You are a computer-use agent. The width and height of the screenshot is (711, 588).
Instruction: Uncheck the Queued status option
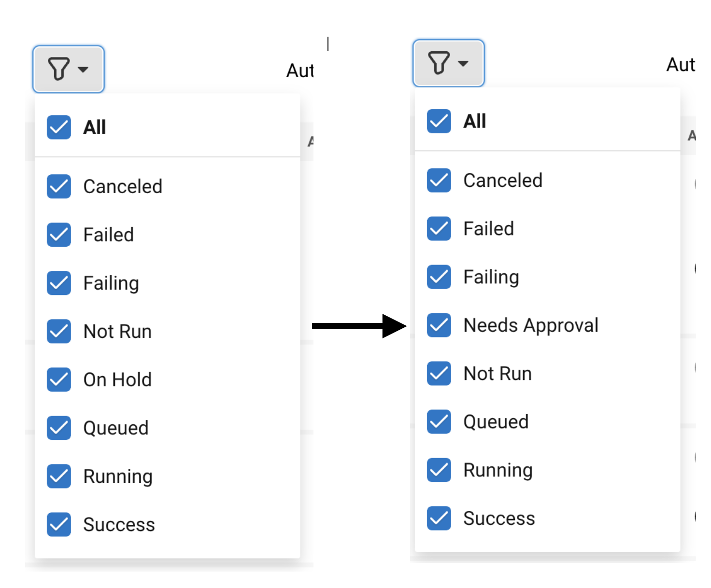pos(58,428)
